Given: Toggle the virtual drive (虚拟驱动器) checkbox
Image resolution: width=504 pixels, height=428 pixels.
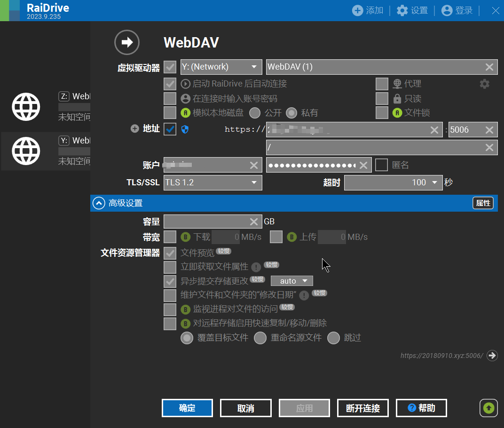Looking at the screenshot, I should (x=170, y=67).
